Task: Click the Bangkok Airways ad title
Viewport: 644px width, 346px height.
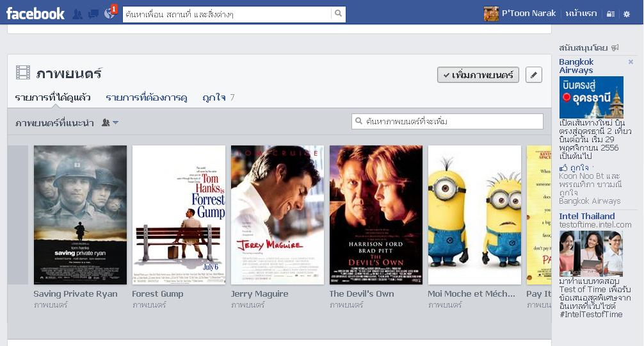Action: 576,66
